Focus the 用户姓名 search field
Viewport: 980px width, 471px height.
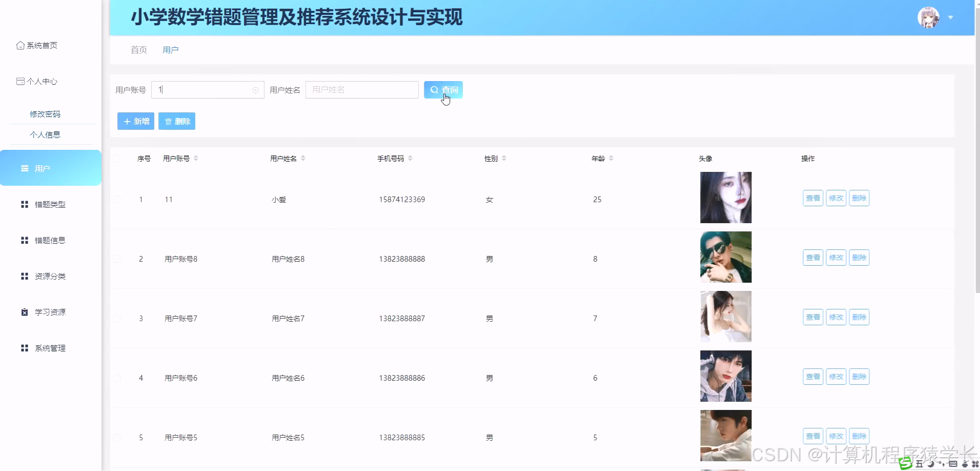(x=362, y=90)
